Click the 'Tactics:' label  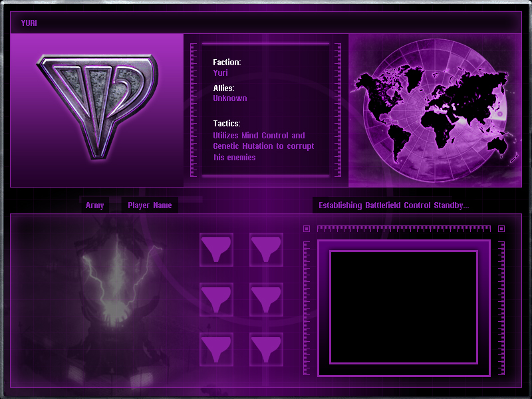[227, 124]
